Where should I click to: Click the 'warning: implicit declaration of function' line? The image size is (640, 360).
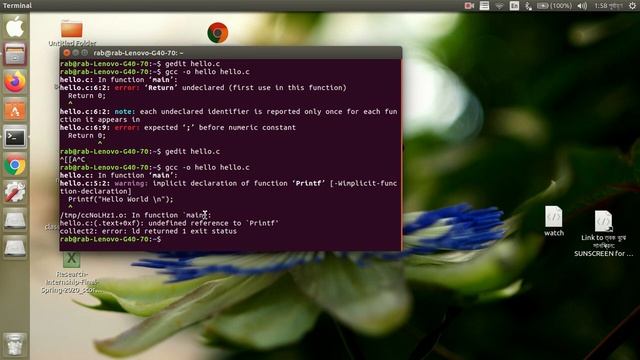[x=229, y=187]
